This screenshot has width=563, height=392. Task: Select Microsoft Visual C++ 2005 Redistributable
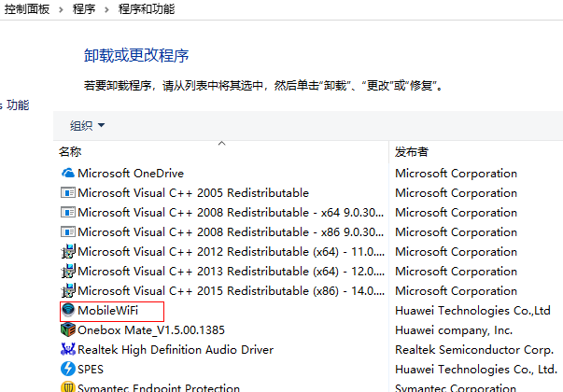tap(193, 193)
